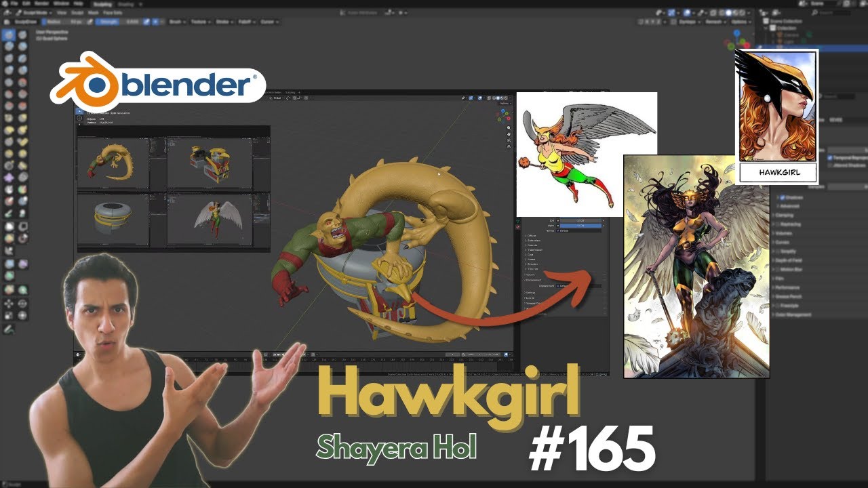Open the Render menu
Viewport: 868px width, 488px height.
click(42, 3)
